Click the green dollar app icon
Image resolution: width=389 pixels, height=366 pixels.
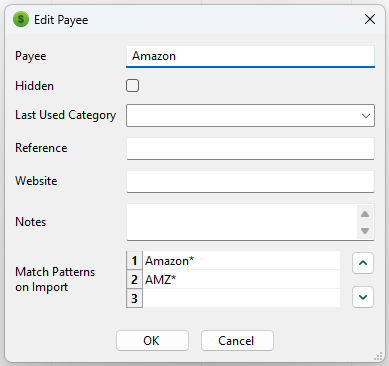click(x=21, y=19)
